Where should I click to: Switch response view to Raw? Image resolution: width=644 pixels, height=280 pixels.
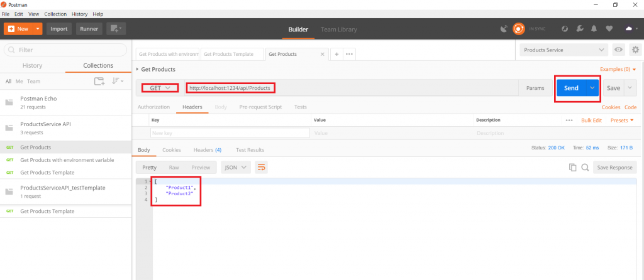tap(174, 167)
